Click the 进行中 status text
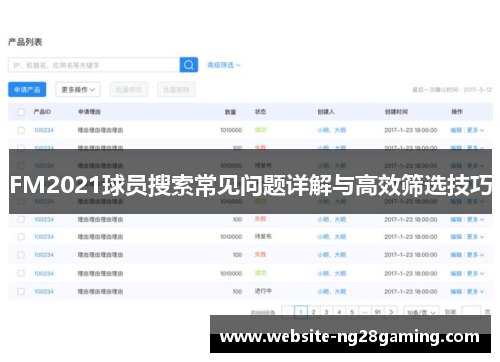Viewport: 500px width, 362px height. pyautogui.click(x=263, y=291)
